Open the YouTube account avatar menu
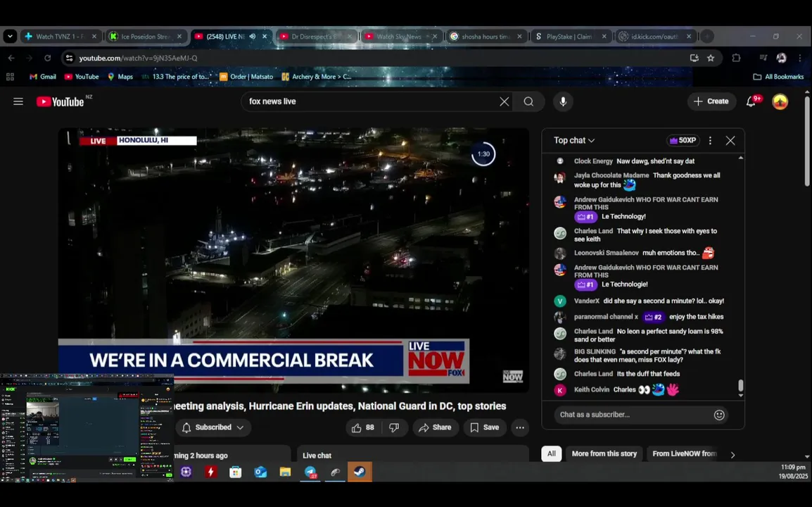This screenshot has width=812, height=507. click(780, 101)
